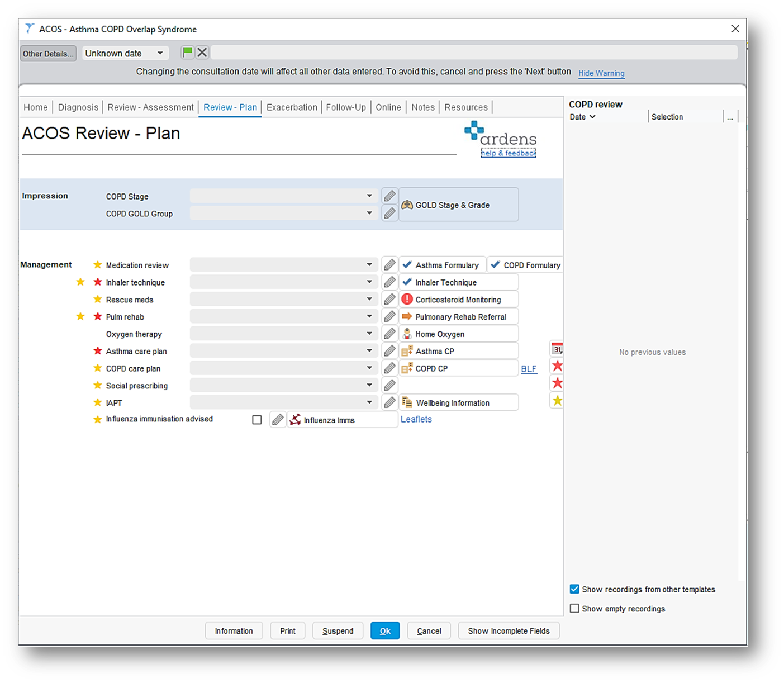The height and width of the screenshot is (683, 784).
Task: Click the pencil icon for Social prescribing
Action: tap(389, 385)
